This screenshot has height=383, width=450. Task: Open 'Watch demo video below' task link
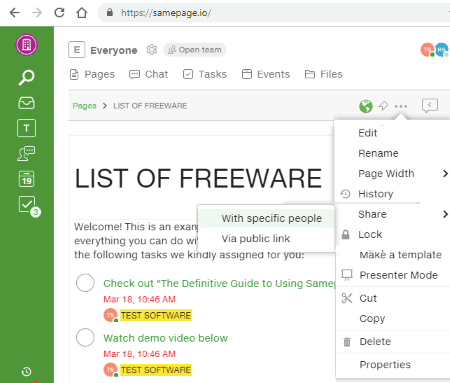click(165, 338)
